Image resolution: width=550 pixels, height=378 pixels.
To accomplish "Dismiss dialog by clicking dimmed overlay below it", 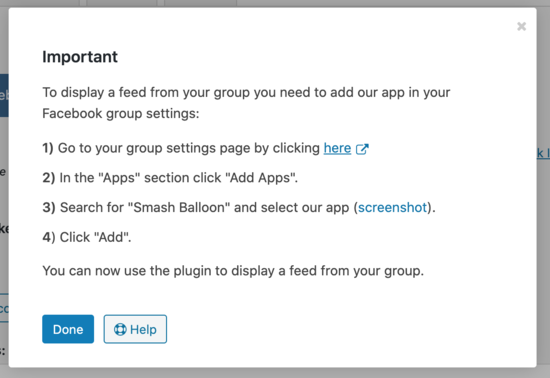I will point(275,373).
